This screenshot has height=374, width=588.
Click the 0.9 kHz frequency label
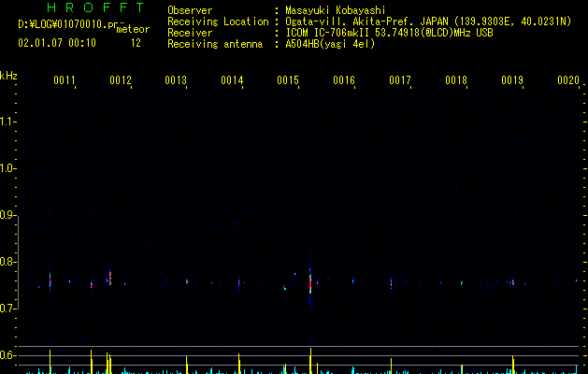(7, 215)
